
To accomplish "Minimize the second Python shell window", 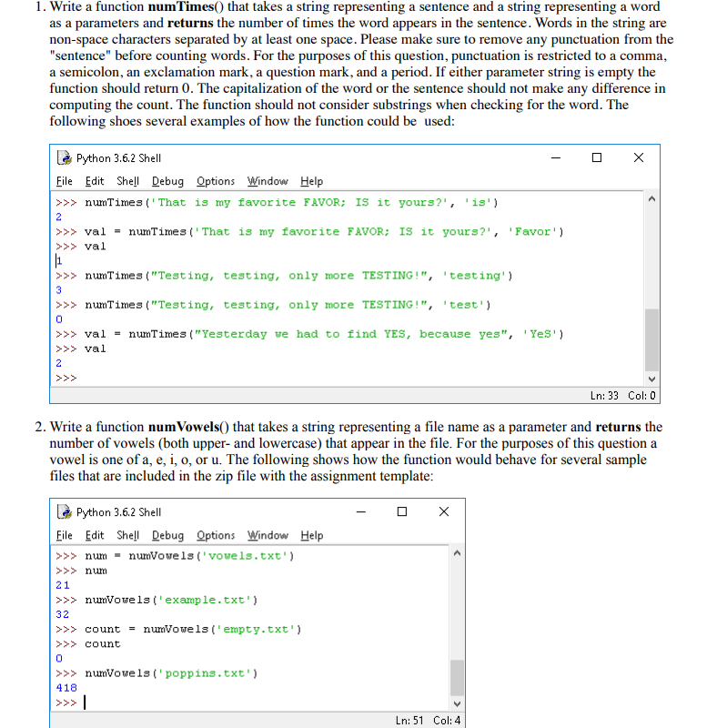I will (361, 511).
